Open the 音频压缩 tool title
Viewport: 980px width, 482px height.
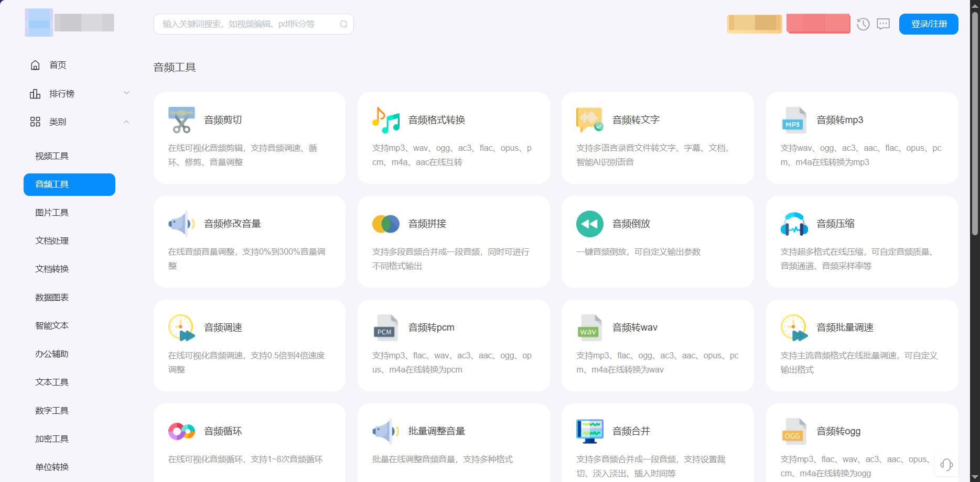coord(835,224)
